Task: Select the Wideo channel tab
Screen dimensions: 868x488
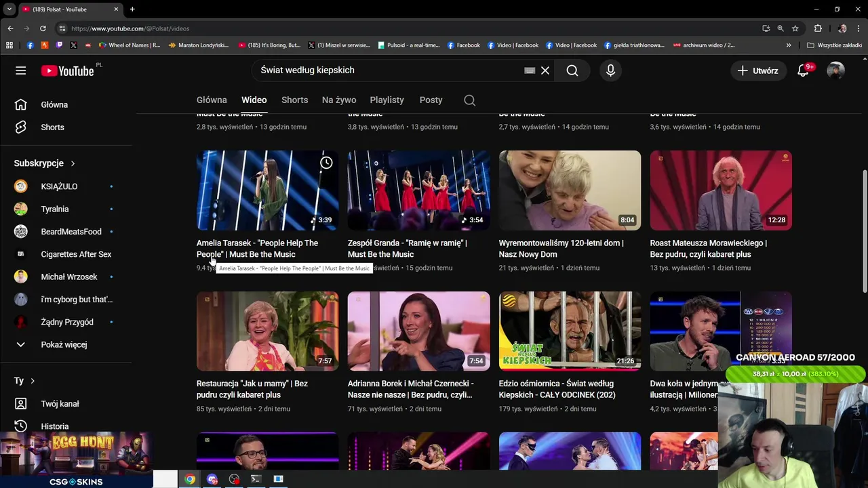Action: click(254, 100)
